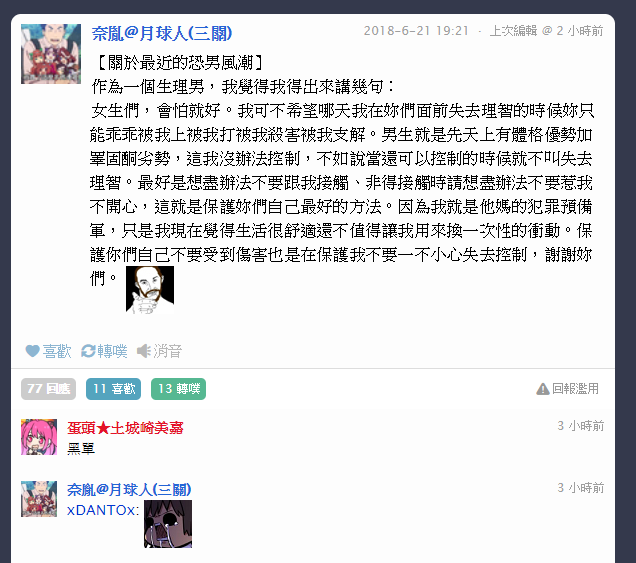
Task: Open bearded man emoticon in post
Action: [150, 290]
